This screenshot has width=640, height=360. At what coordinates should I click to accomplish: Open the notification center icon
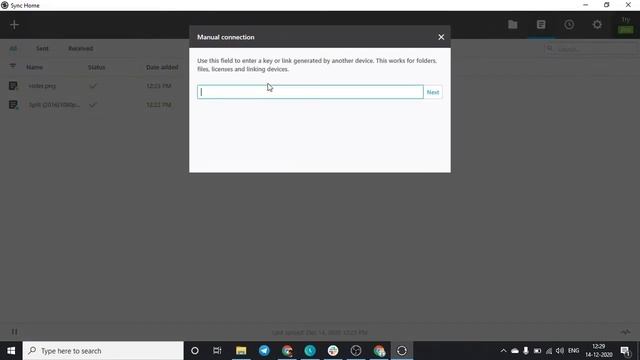(625, 351)
